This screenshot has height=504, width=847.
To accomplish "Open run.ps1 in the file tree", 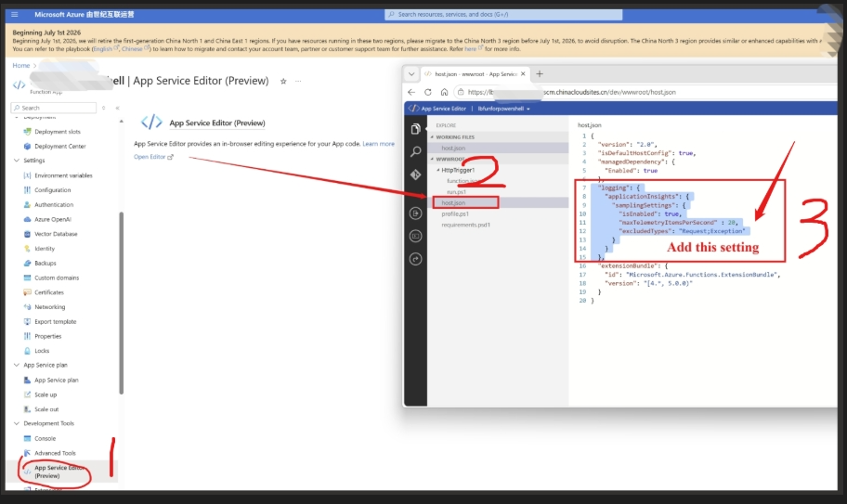I will pyautogui.click(x=456, y=192).
